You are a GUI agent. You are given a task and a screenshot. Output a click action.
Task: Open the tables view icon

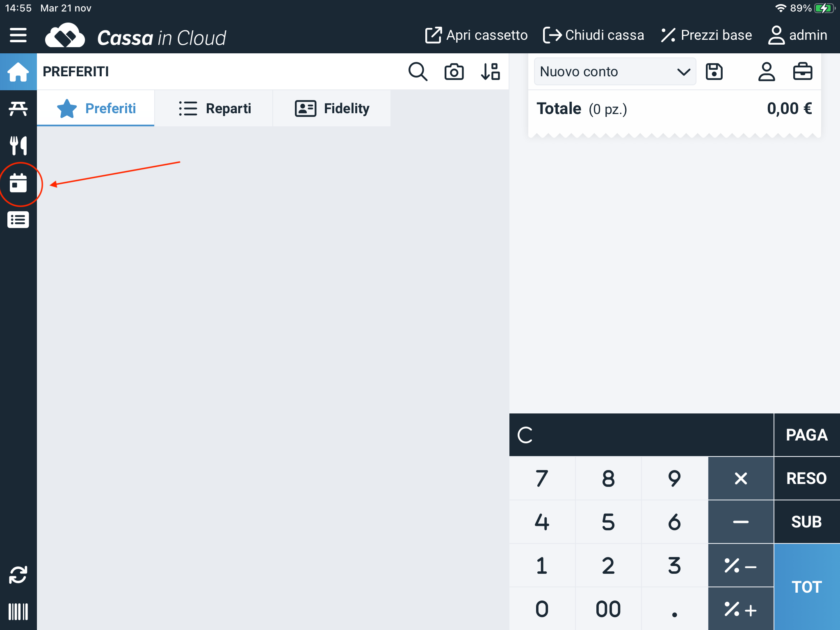18,109
